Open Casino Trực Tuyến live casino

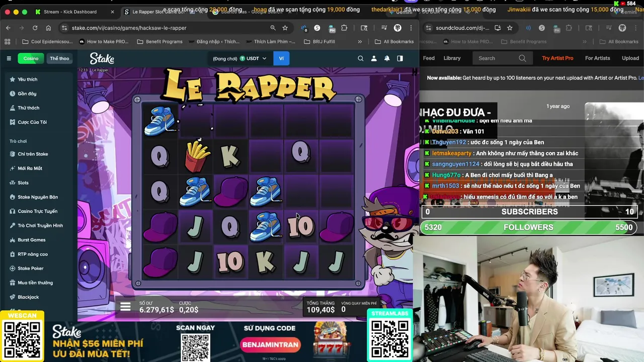tap(33, 212)
